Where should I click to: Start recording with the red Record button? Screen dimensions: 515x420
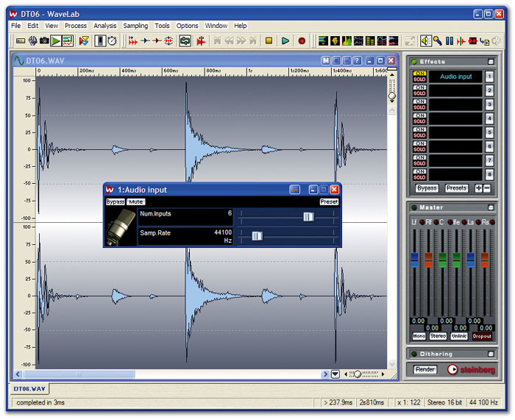pos(302,41)
